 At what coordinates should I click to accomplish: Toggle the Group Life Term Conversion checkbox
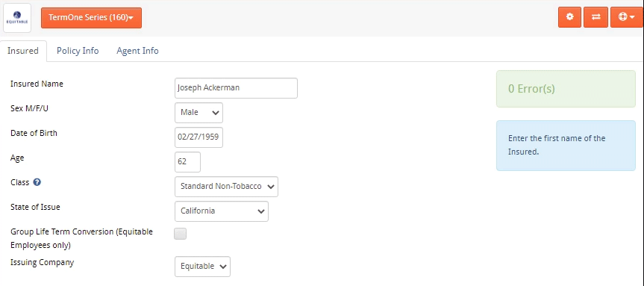click(x=181, y=234)
